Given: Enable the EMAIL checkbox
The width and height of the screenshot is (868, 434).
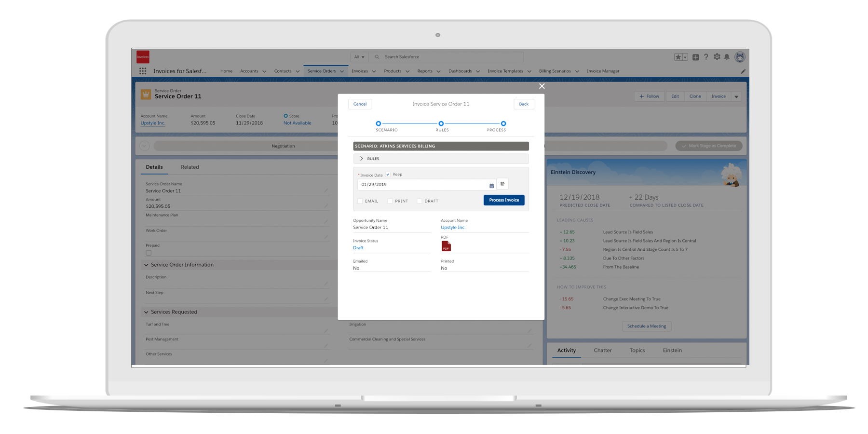Looking at the screenshot, I should (360, 201).
